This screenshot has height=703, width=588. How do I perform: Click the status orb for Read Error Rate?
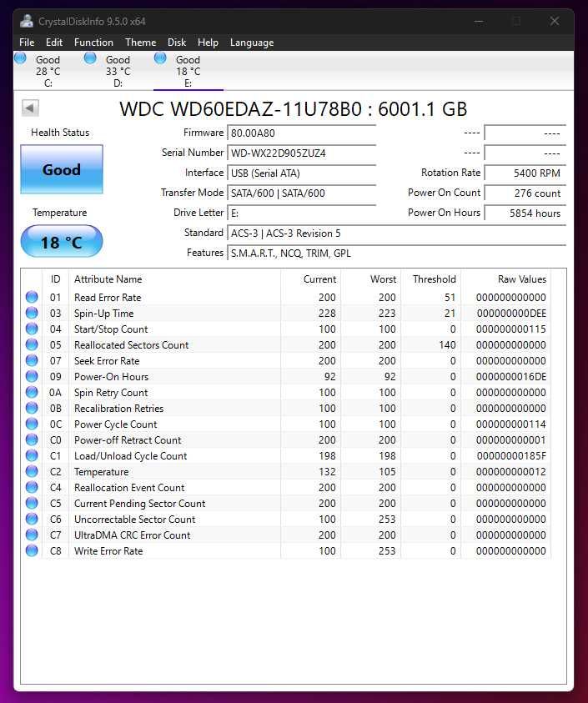32,297
